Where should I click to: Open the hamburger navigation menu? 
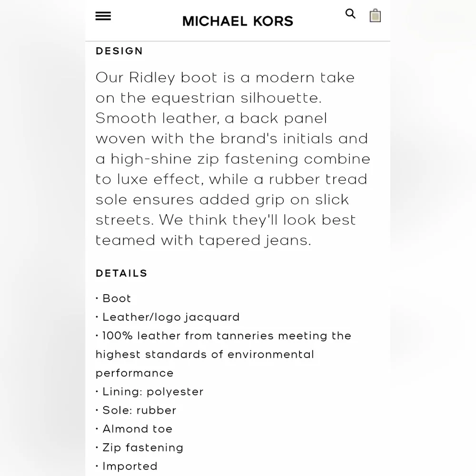[x=103, y=16]
